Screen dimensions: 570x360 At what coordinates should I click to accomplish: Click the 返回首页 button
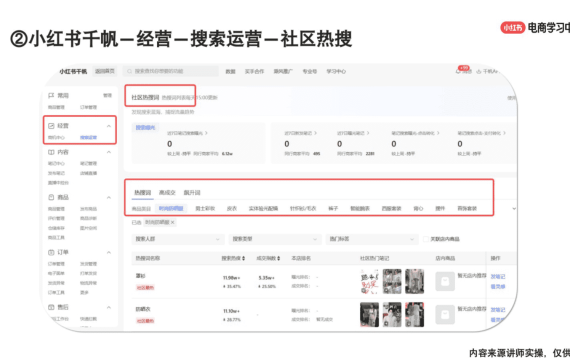105,71
